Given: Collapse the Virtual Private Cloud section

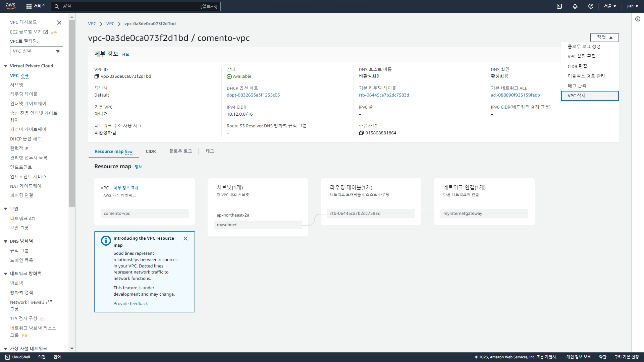Looking at the screenshot, I should point(6,66).
